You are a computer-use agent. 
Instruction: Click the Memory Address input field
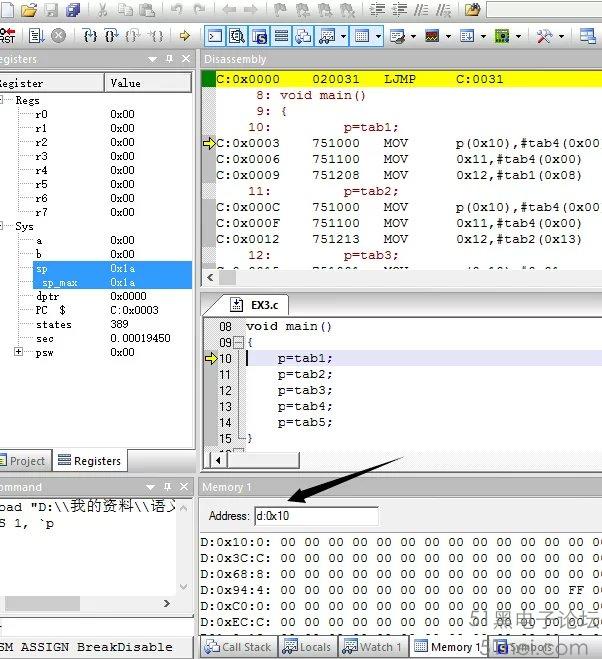pyautogui.click(x=315, y=516)
